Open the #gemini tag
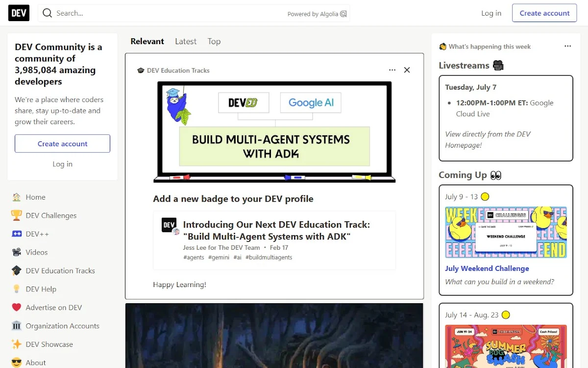588x368 pixels. point(219,258)
